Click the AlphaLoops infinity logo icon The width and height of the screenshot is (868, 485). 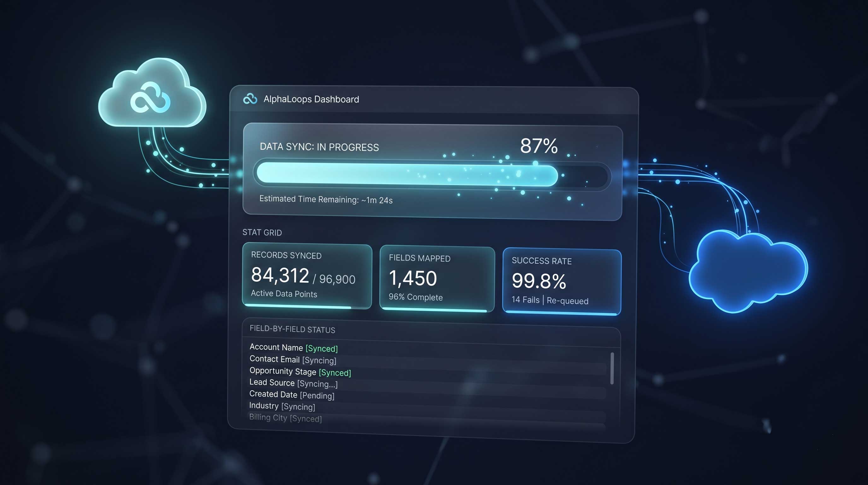251,99
